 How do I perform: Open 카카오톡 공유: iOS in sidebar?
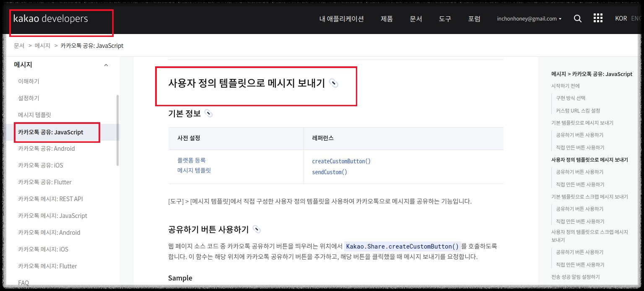pyautogui.click(x=41, y=165)
